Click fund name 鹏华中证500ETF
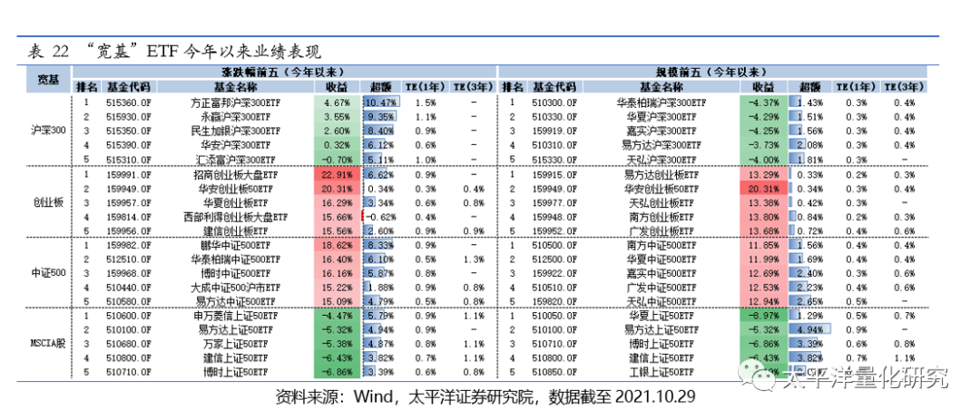 pyautogui.click(x=236, y=246)
